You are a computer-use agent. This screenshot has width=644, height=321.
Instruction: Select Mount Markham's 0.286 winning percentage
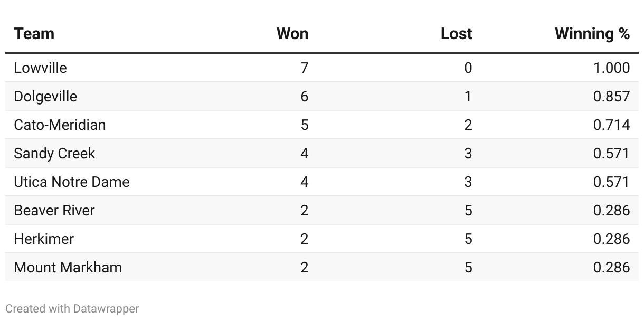[x=612, y=268]
